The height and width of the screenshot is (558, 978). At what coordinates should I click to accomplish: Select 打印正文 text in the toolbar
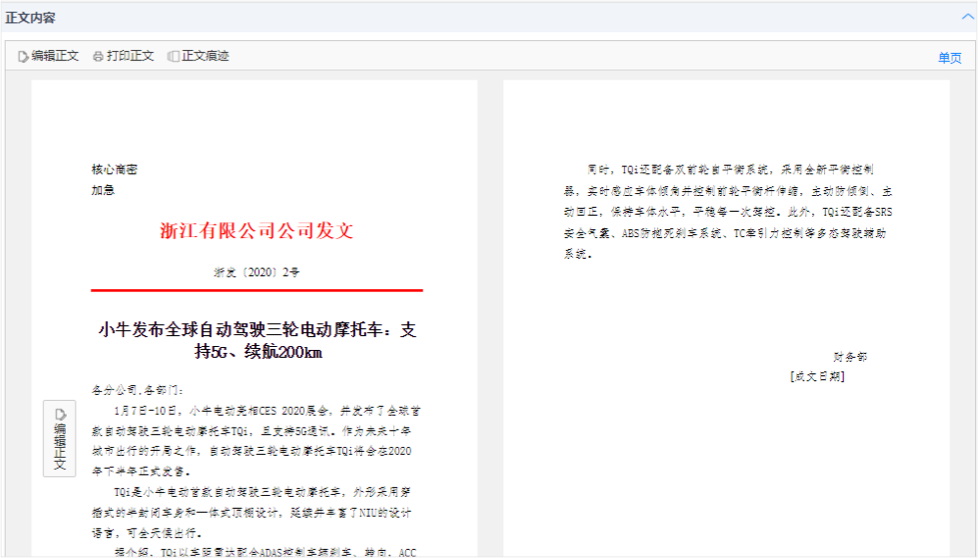point(130,57)
